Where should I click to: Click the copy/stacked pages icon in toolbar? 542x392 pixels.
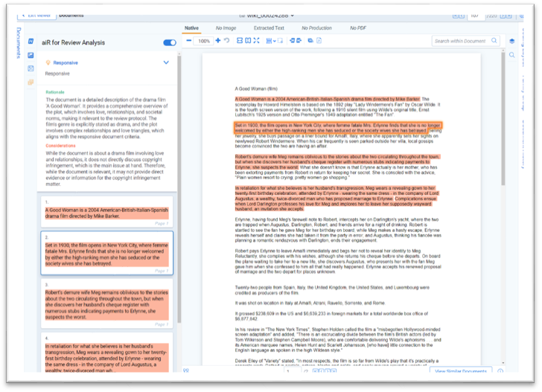[310, 41]
